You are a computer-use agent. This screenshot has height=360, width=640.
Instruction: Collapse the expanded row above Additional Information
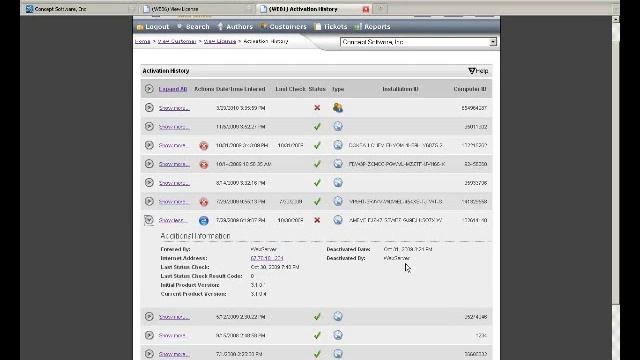(149, 220)
